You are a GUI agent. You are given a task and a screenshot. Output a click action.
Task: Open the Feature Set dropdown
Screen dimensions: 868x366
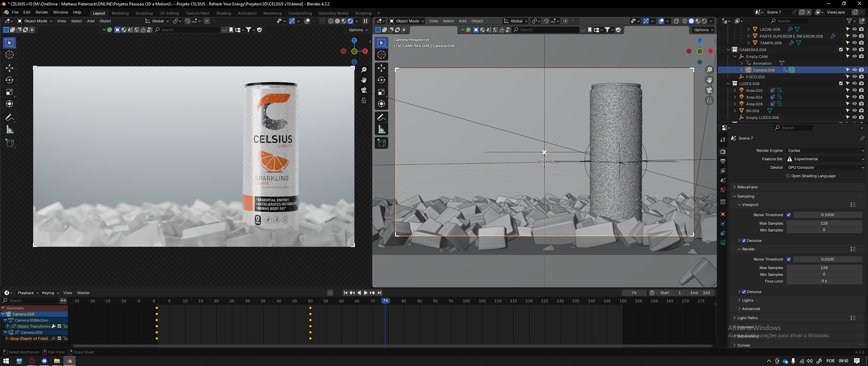(x=826, y=159)
